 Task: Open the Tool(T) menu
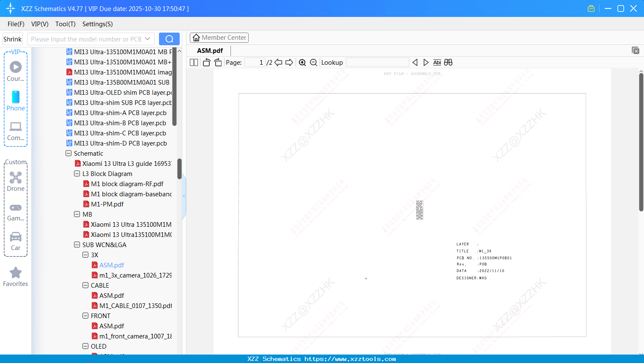(x=65, y=24)
